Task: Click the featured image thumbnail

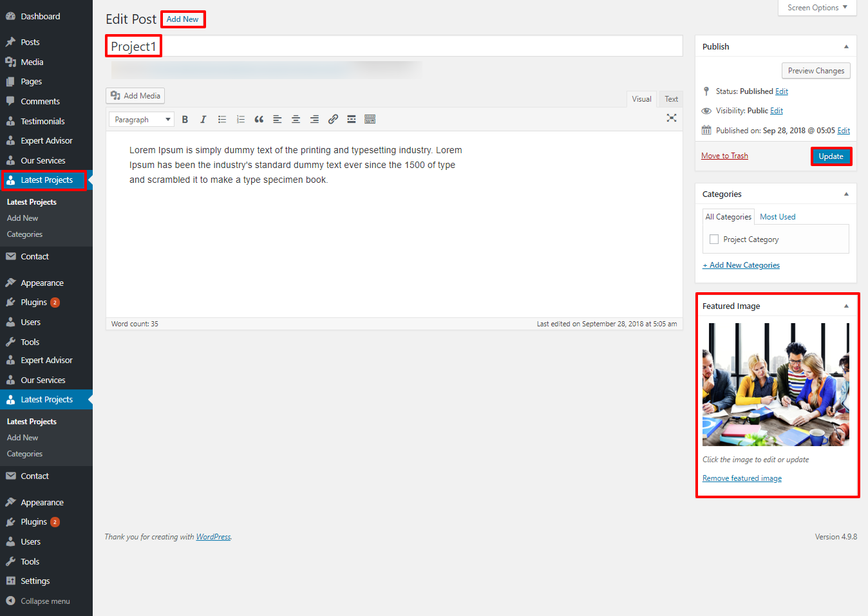Action: tap(775, 385)
